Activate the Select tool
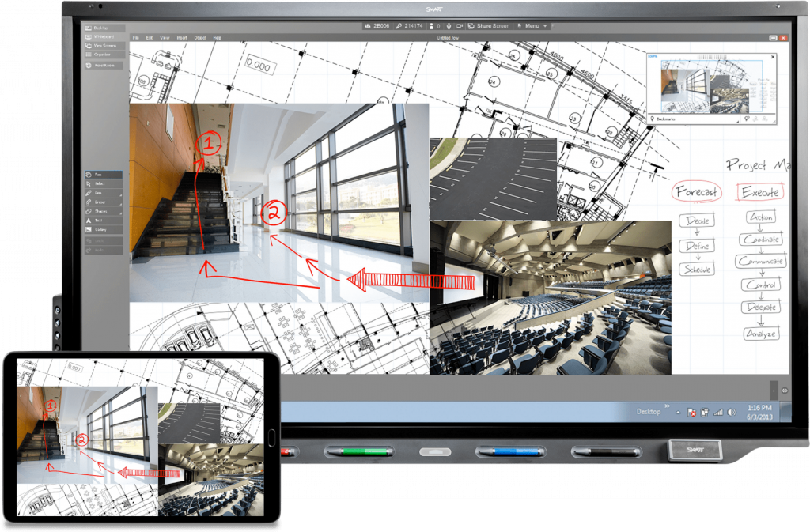The height and width of the screenshot is (532, 810). coord(103,183)
